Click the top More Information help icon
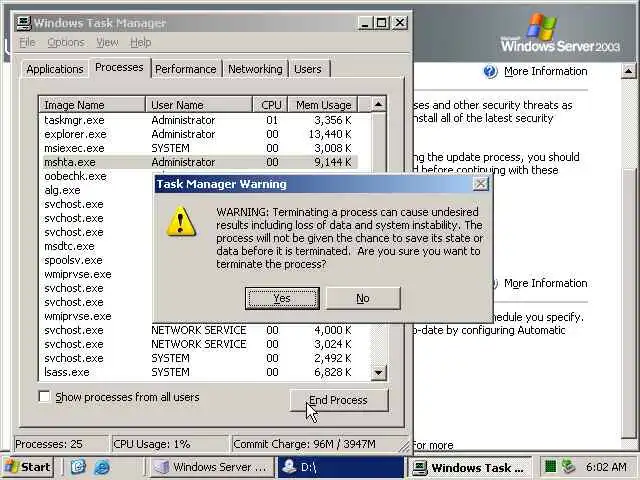This screenshot has width=640, height=480. tap(490, 71)
